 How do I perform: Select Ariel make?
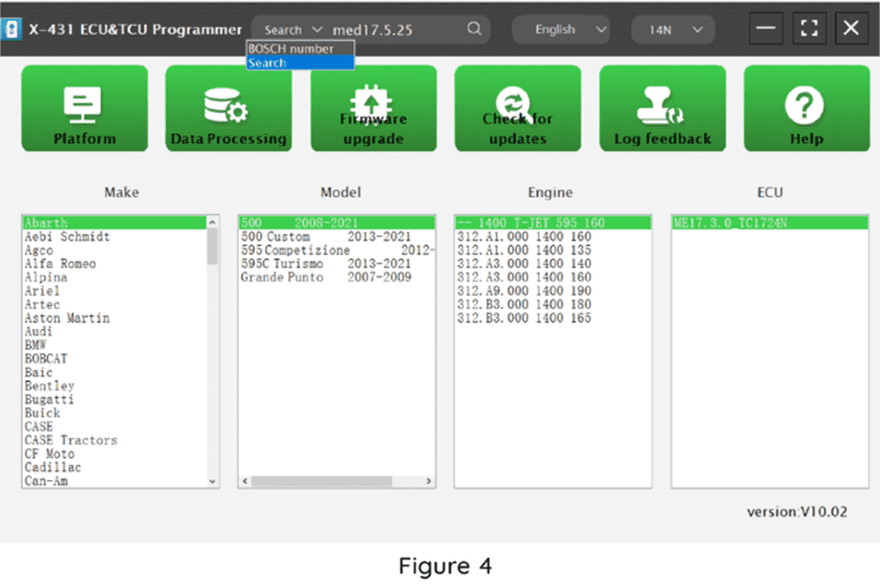(x=114, y=291)
